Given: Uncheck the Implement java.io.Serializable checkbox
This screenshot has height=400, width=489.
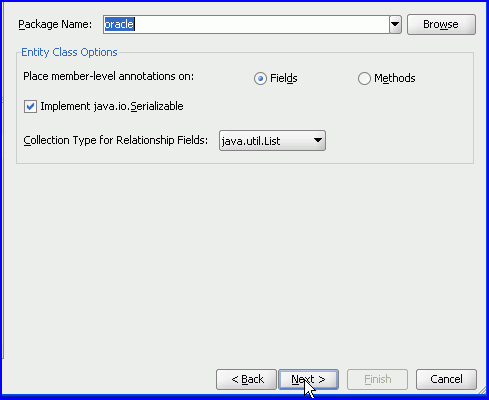Looking at the screenshot, I should click(x=30, y=107).
